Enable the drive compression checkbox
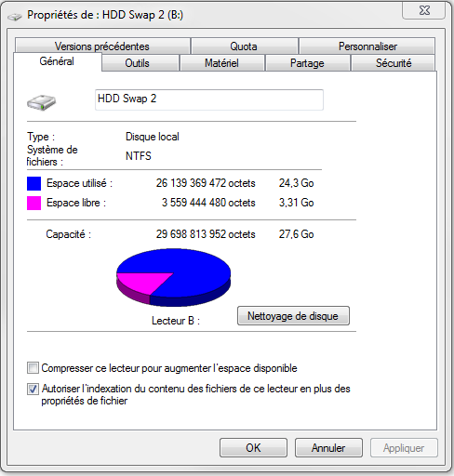This screenshot has height=476, width=454. click(33, 368)
